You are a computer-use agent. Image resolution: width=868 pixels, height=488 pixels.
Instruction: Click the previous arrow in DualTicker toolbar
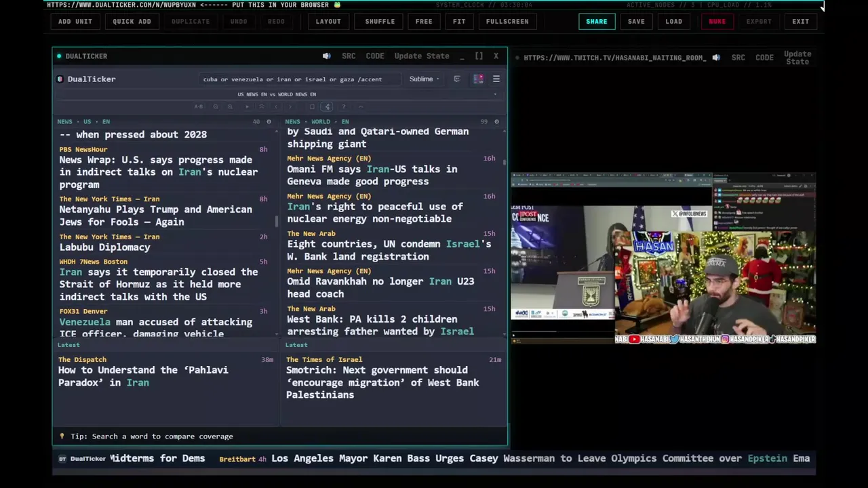276,106
